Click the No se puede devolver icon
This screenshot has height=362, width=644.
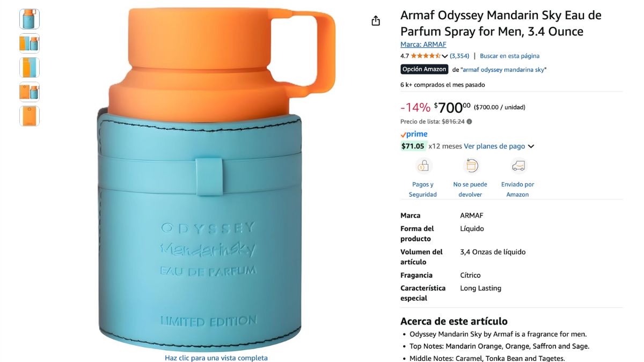(471, 166)
